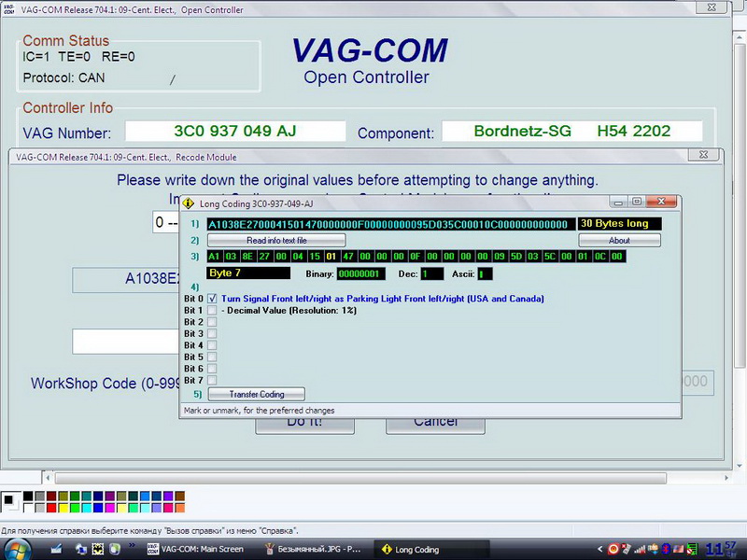Pick the red color swatch in Paint palette
This screenshot has height=560, width=747.
51,509
